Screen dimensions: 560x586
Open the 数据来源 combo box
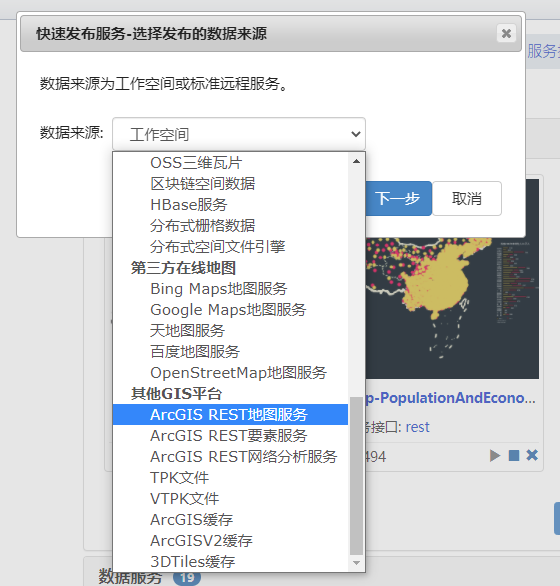239,134
